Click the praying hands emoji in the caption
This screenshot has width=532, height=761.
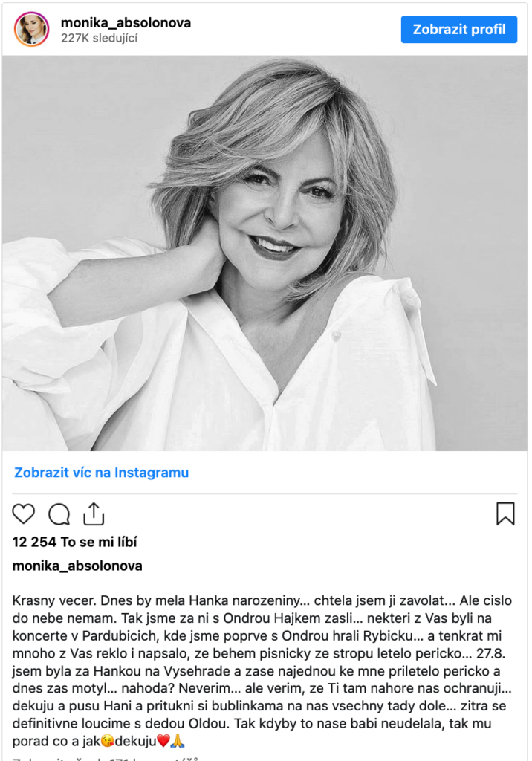pos(178,741)
